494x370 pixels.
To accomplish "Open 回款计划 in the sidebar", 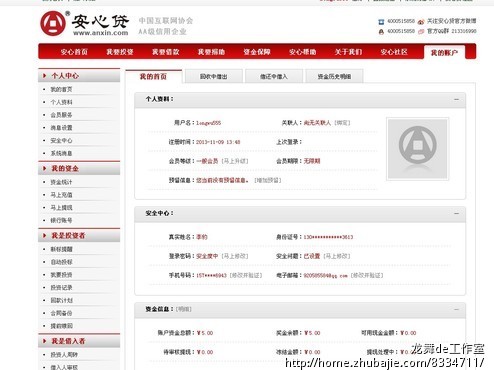I will pyautogui.click(x=61, y=300).
